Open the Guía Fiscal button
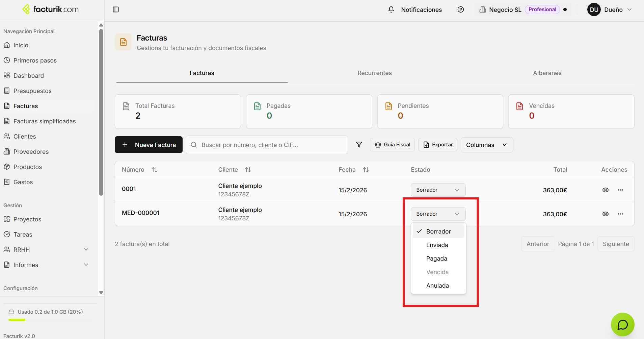This screenshot has width=644, height=339. pos(392,145)
